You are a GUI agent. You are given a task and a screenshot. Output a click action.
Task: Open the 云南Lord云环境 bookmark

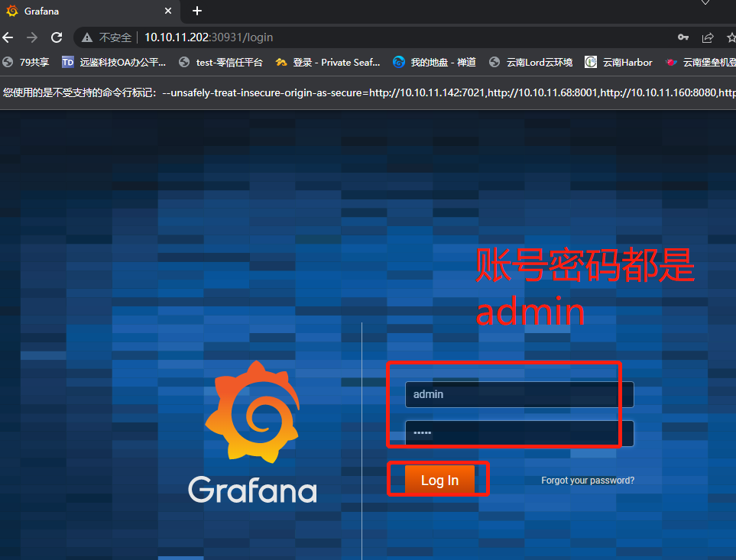(531, 63)
